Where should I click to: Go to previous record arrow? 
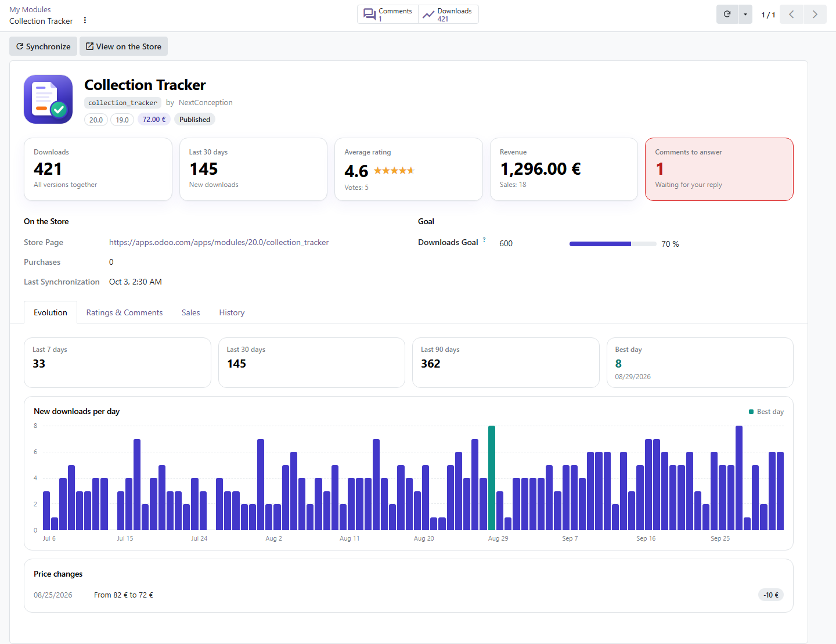(x=791, y=14)
